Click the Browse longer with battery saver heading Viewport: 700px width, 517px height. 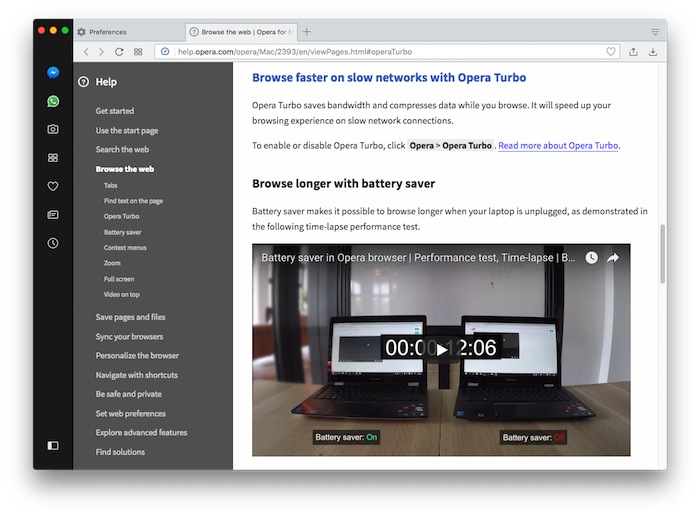(x=343, y=184)
